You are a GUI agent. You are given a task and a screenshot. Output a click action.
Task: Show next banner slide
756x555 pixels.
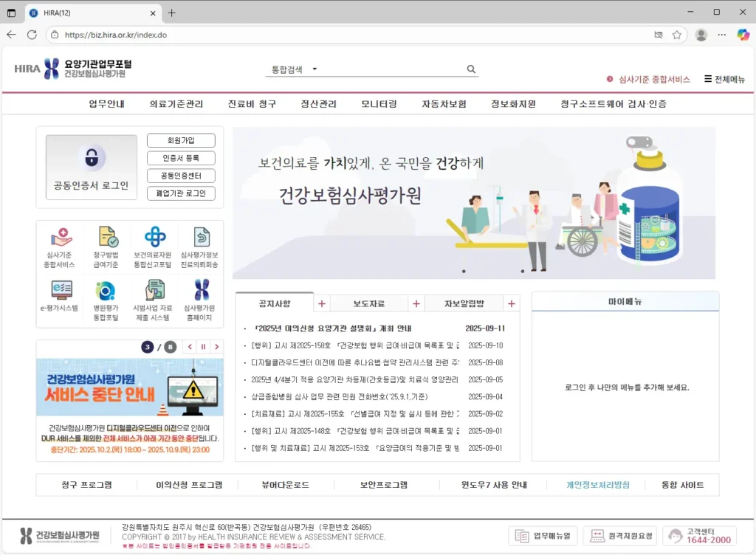(x=217, y=347)
